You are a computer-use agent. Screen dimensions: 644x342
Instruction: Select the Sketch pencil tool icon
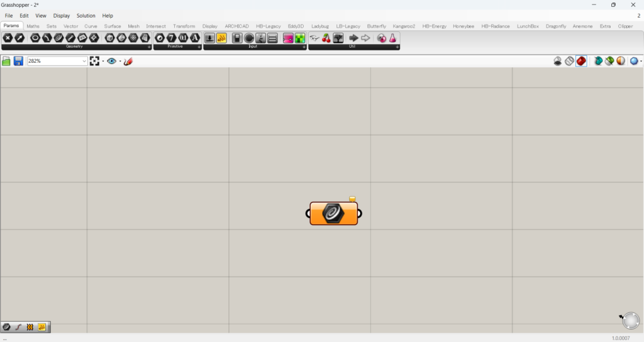tap(128, 61)
